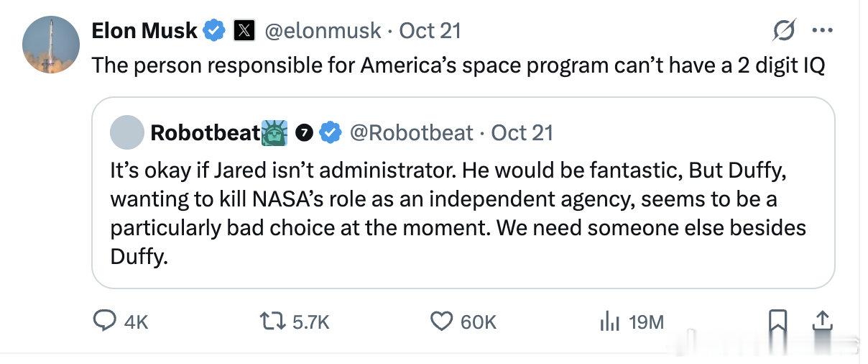Open the three-dot more options menu
Screen dimensions: 868x364
coord(822,31)
